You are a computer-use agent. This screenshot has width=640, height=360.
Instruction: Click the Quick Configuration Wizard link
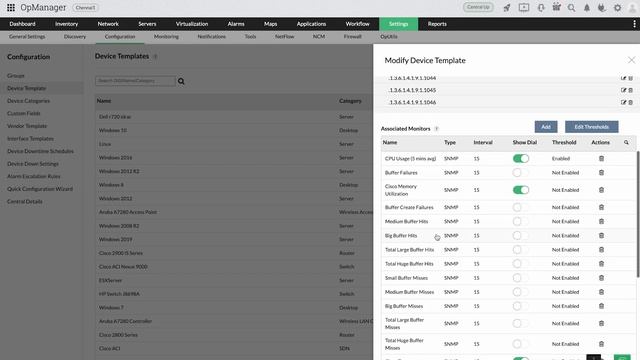pos(40,189)
